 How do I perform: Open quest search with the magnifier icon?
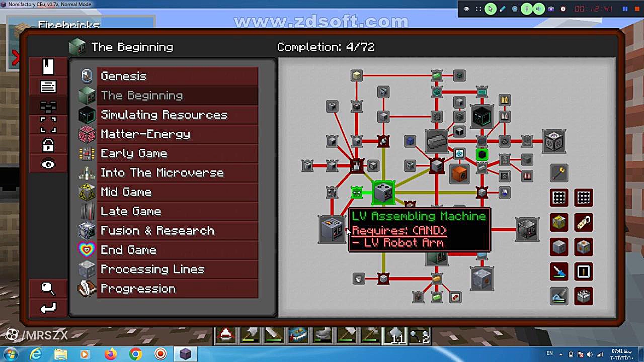point(48,288)
